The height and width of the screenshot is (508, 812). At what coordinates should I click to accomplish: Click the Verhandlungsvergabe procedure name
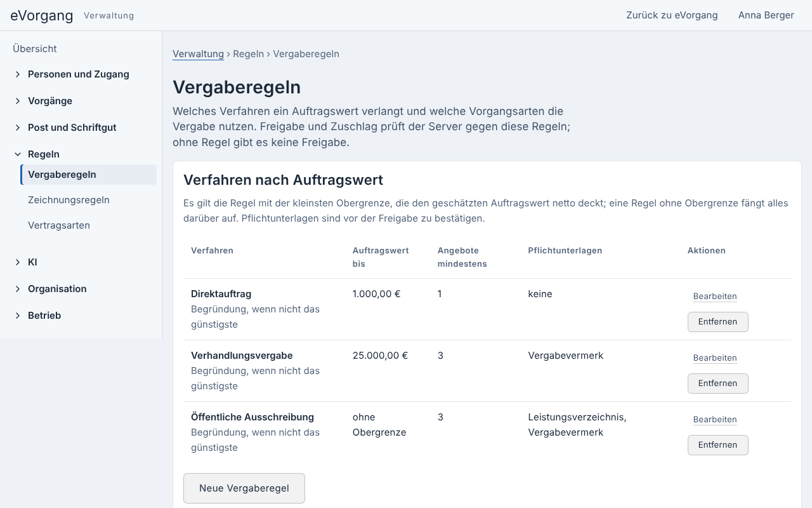tap(242, 356)
